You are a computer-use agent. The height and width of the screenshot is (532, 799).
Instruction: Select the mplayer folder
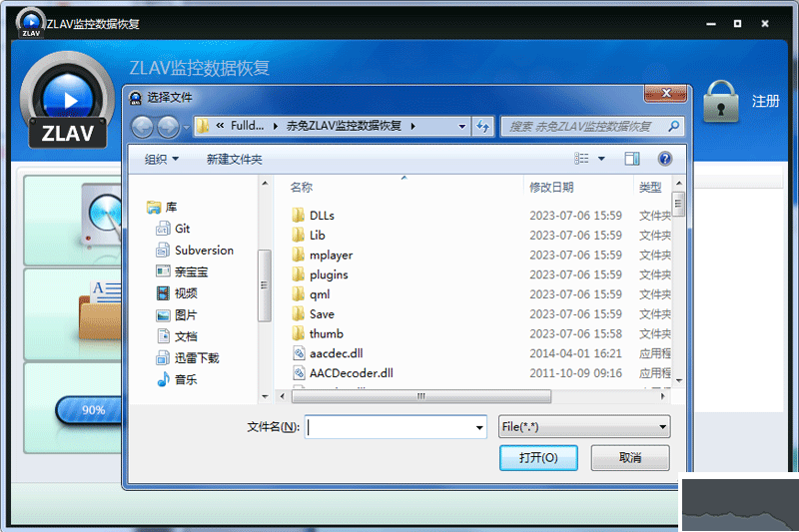tap(323, 256)
